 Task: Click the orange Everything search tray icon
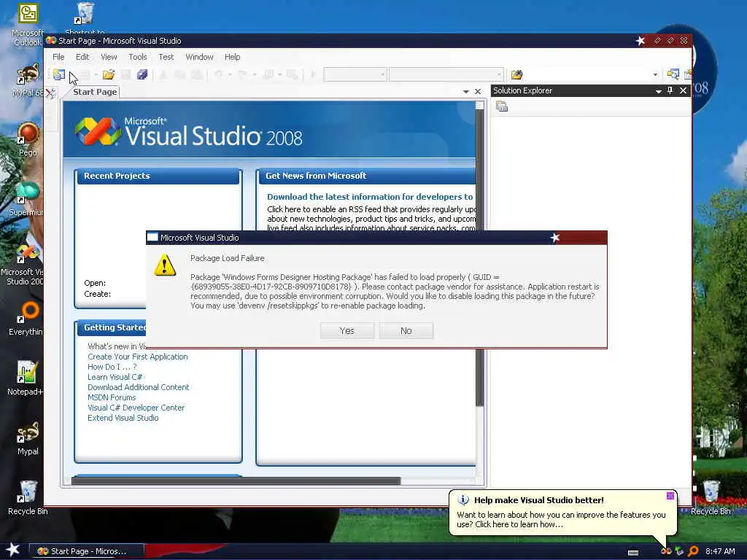click(x=693, y=551)
